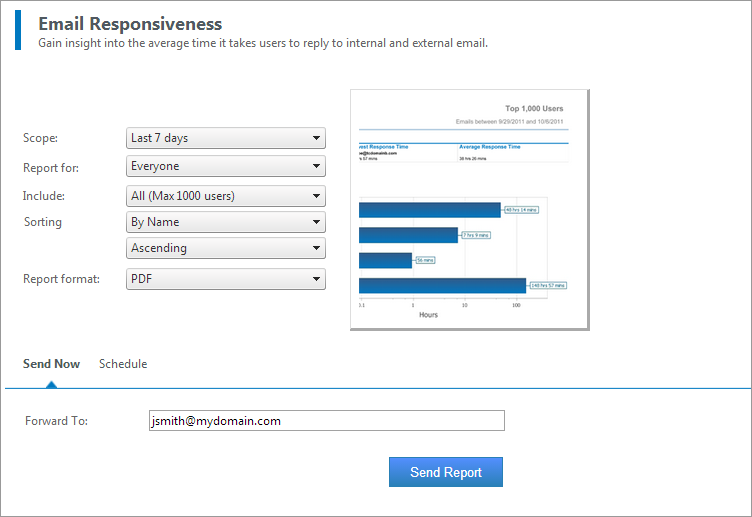Click the Top 1,000 Users preview title
The image size is (752, 517).
[534, 108]
